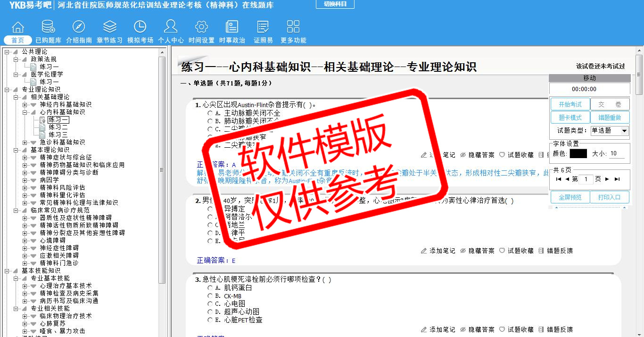The image size is (644, 337).
Task: Click 隐藏答案 eye icon in question 2
Action: coord(463,251)
